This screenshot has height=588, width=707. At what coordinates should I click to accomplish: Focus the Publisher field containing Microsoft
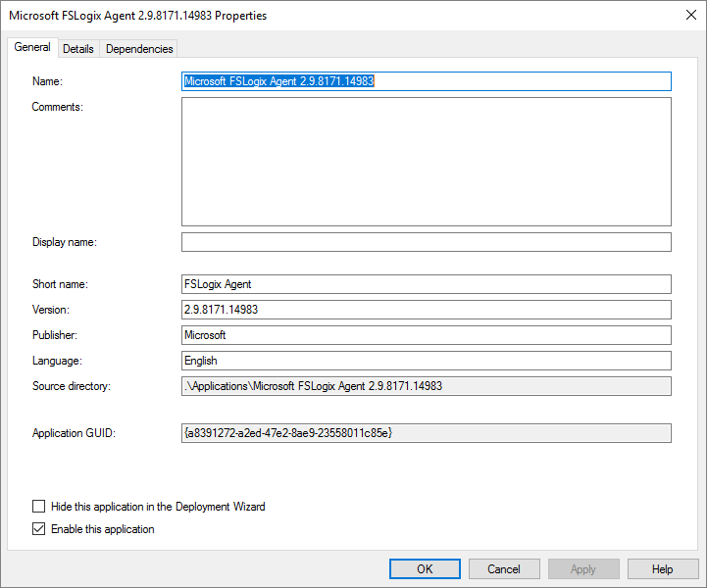(426, 335)
